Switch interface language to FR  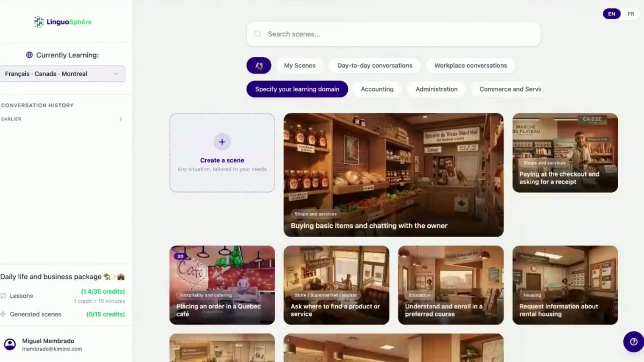tap(631, 14)
